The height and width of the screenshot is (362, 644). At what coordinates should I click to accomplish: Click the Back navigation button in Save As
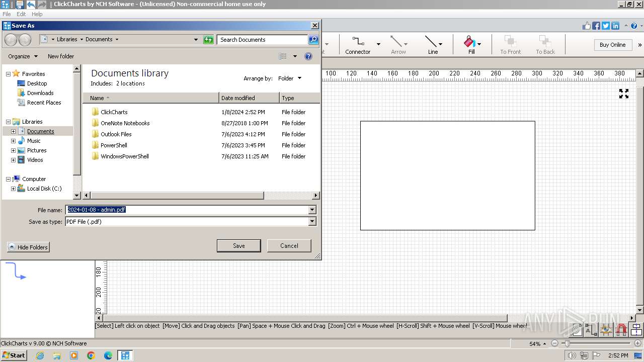click(x=11, y=40)
